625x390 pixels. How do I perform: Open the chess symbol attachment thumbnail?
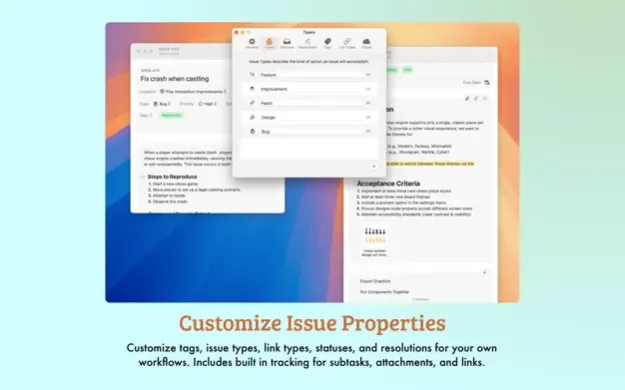click(375, 240)
